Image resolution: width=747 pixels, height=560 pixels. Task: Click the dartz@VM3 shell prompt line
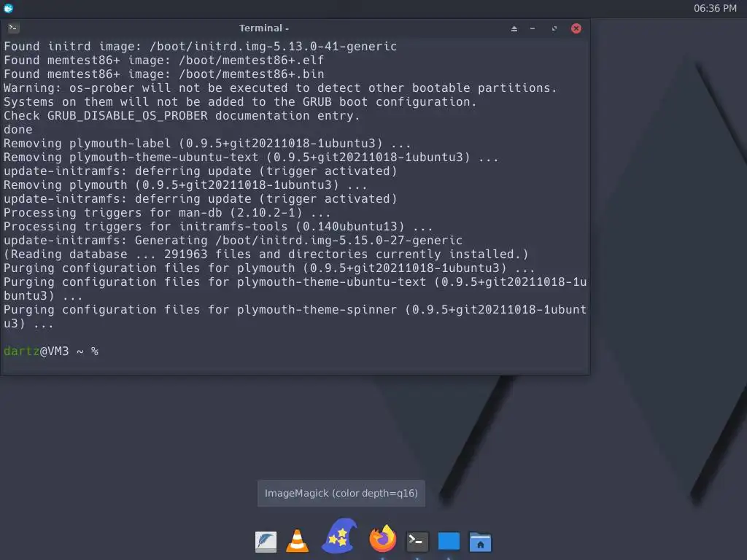point(51,351)
